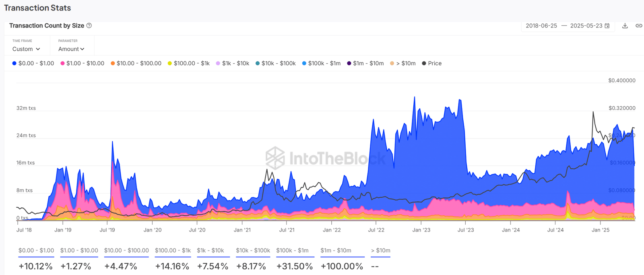Toggle the Price line in legend
Viewport: 644px width, 275px height.
(x=431, y=63)
